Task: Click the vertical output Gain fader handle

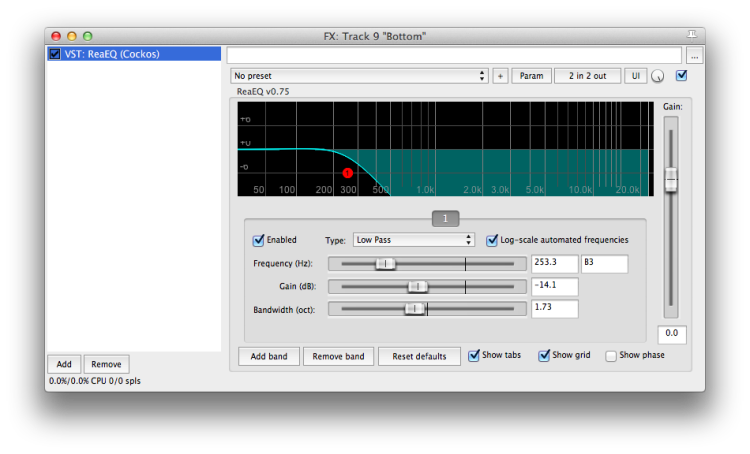Action: click(x=671, y=180)
